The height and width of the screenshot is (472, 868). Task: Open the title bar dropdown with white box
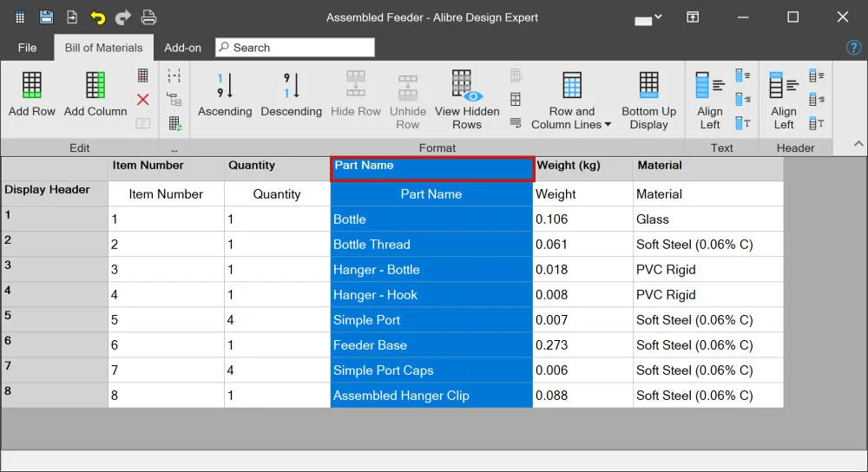[648, 19]
